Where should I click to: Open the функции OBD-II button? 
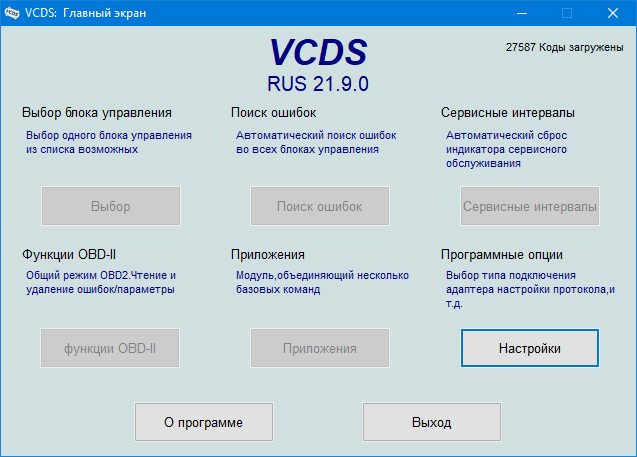tap(110, 348)
